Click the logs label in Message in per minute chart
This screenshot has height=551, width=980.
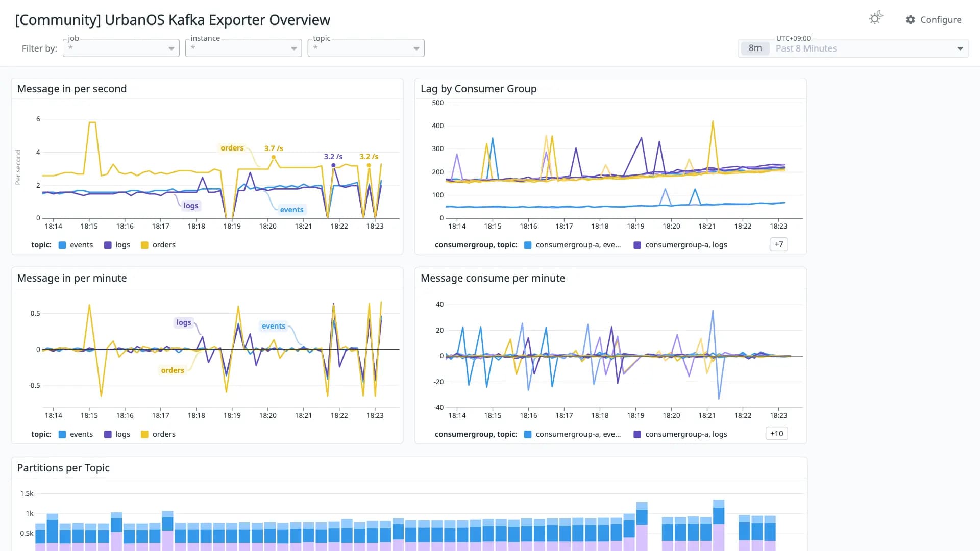point(184,322)
